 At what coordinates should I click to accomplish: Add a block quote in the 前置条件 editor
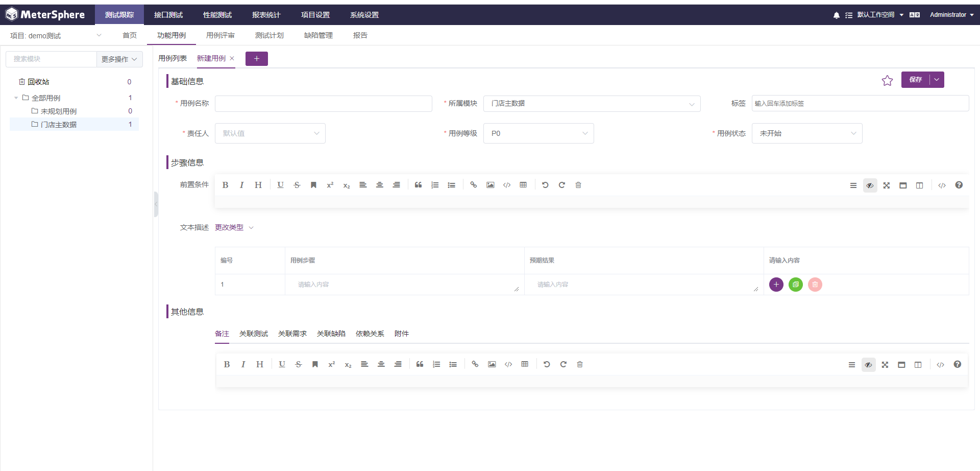coord(418,185)
